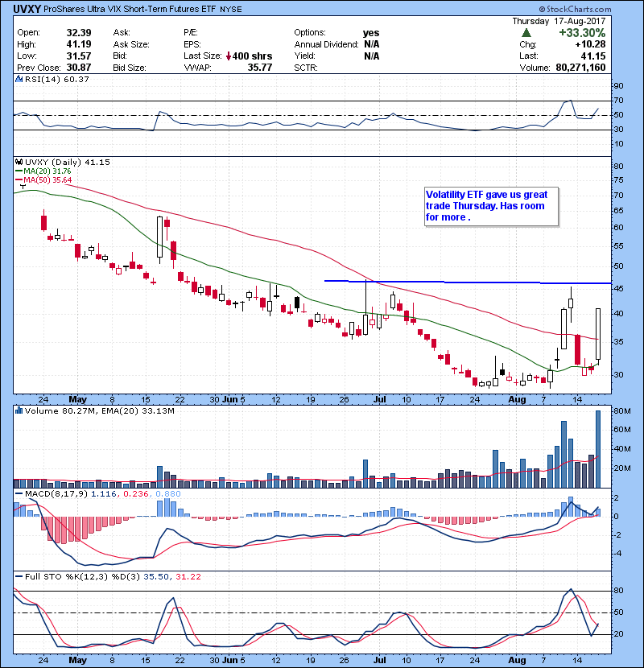This screenshot has width=644, height=668.
Task: Click the Thursday 17-Aug-2017 date
Action: pyautogui.click(x=559, y=21)
